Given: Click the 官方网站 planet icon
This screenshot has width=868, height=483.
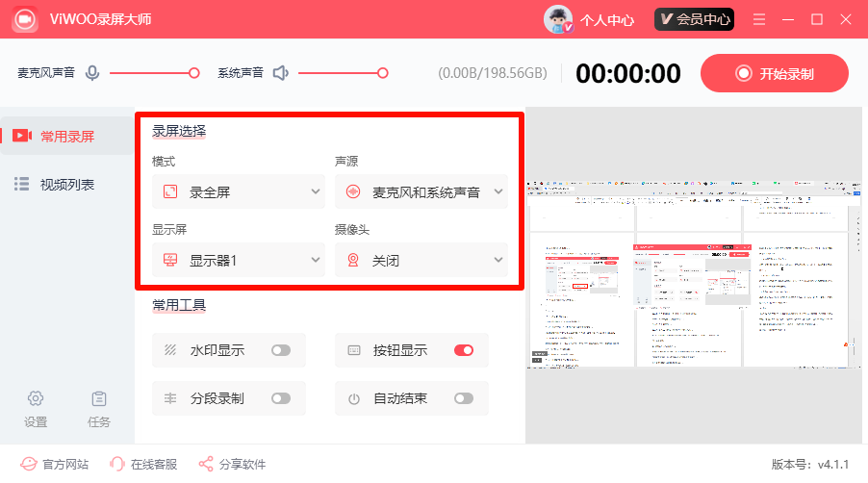Looking at the screenshot, I should (x=29, y=464).
